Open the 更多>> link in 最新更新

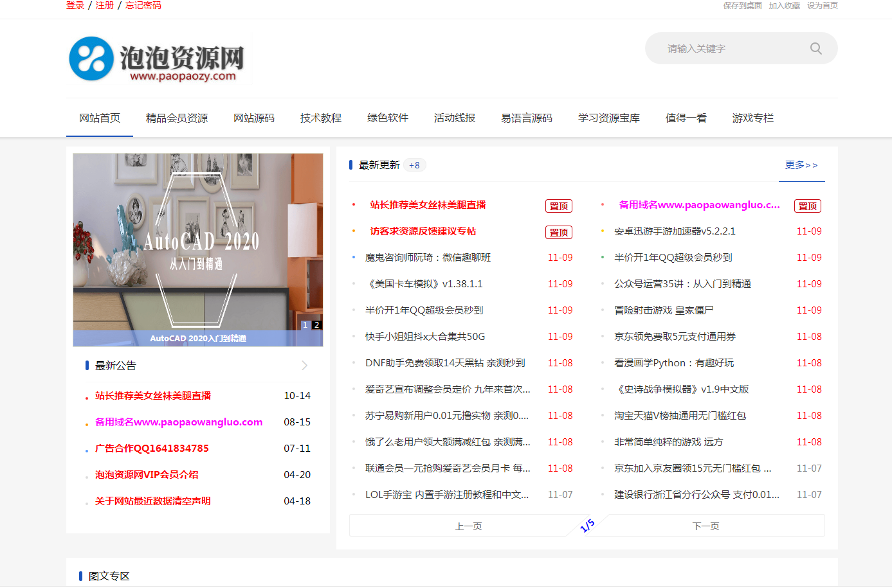coord(801,165)
